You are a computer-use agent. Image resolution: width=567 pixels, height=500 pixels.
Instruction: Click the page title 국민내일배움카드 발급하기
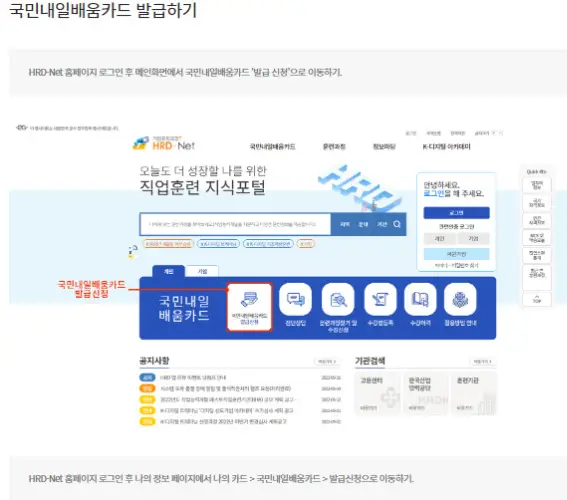click(103, 10)
